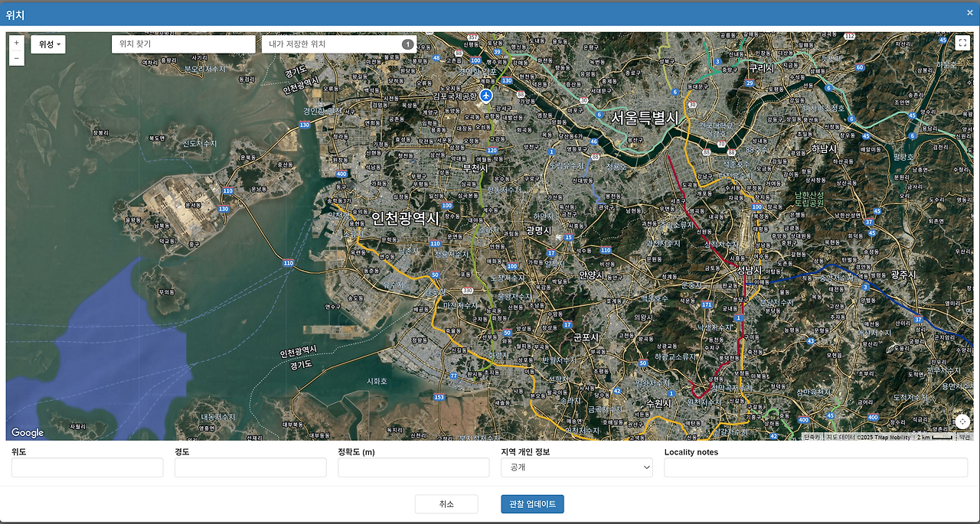Click the 부천시 label on map

(475, 168)
